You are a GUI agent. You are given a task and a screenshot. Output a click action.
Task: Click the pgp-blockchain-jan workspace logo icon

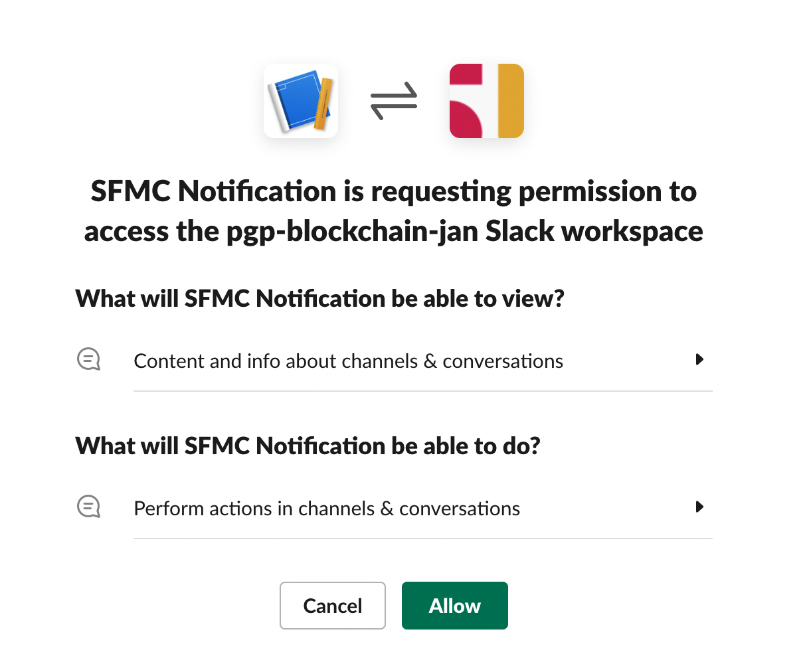pos(486,101)
